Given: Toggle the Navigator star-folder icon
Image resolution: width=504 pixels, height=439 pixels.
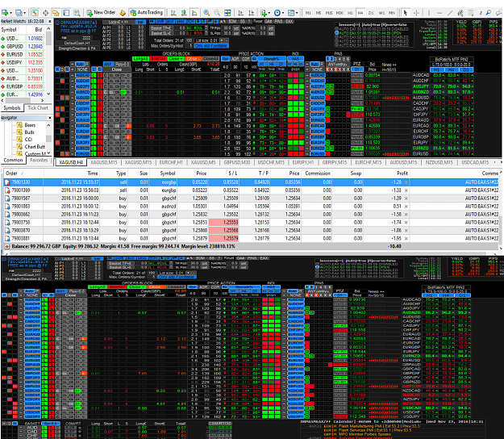Looking at the screenshot, I should point(56,13).
